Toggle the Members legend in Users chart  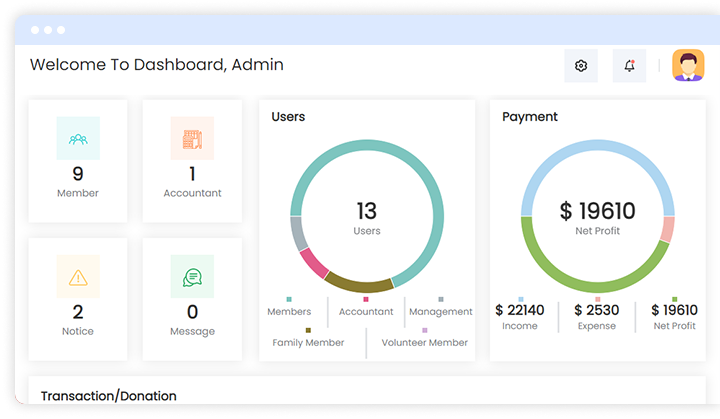click(289, 311)
